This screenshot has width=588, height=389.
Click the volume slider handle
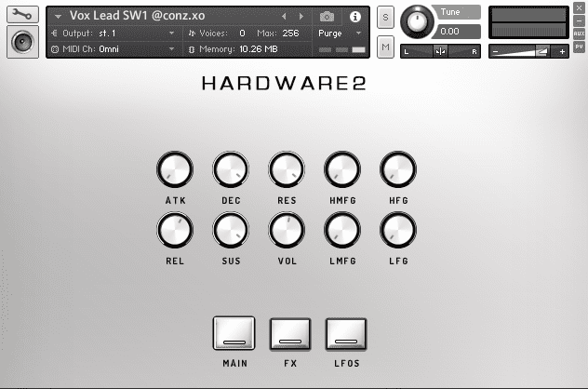coord(541,51)
